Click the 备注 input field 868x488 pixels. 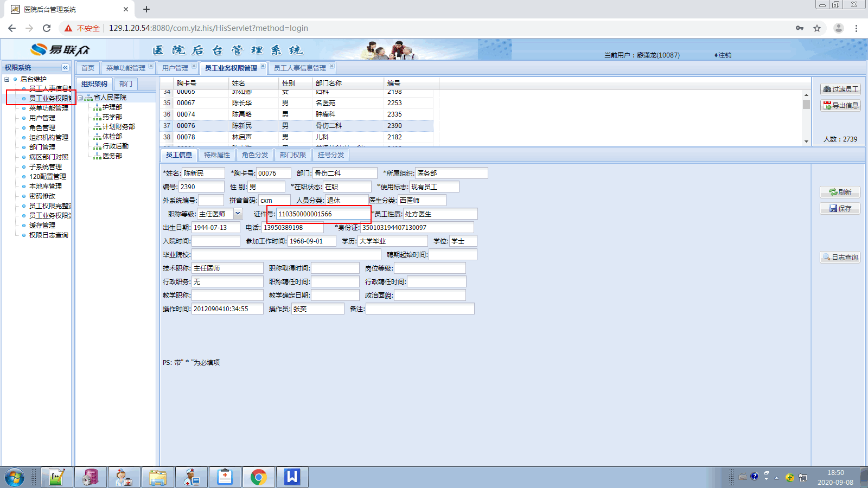click(420, 309)
